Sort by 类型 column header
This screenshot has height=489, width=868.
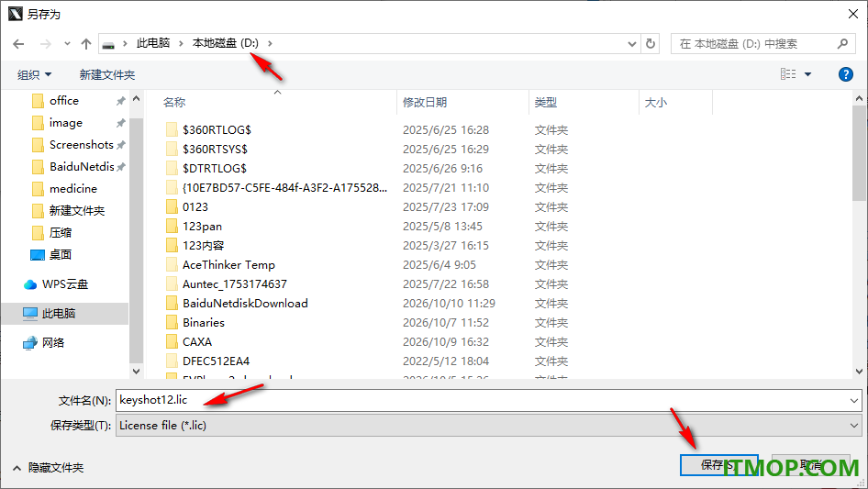(545, 103)
